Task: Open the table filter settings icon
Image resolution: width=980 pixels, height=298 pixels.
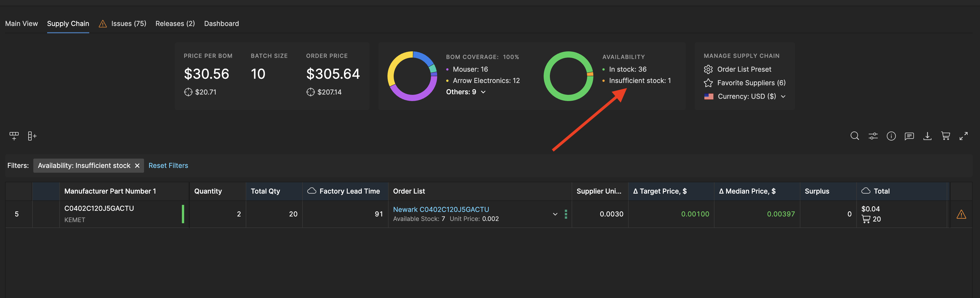Action: [x=873, y=136]
